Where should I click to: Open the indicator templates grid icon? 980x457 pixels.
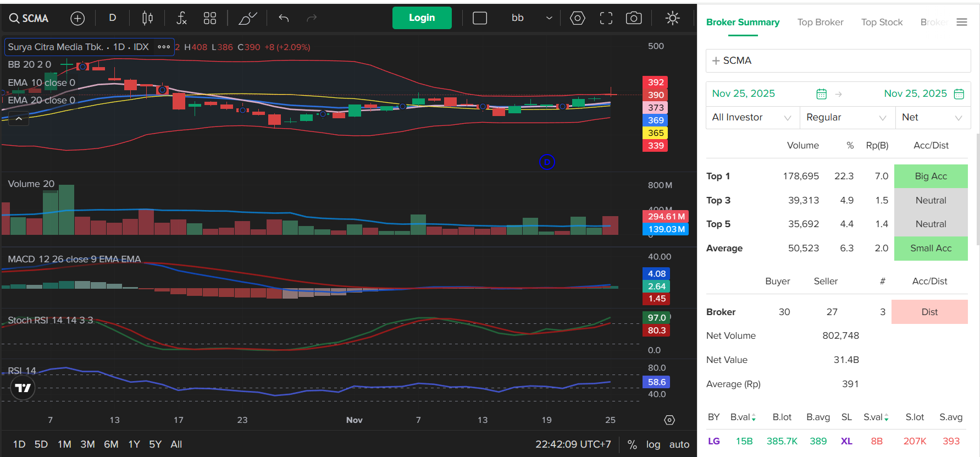click(x=210, y=18)
